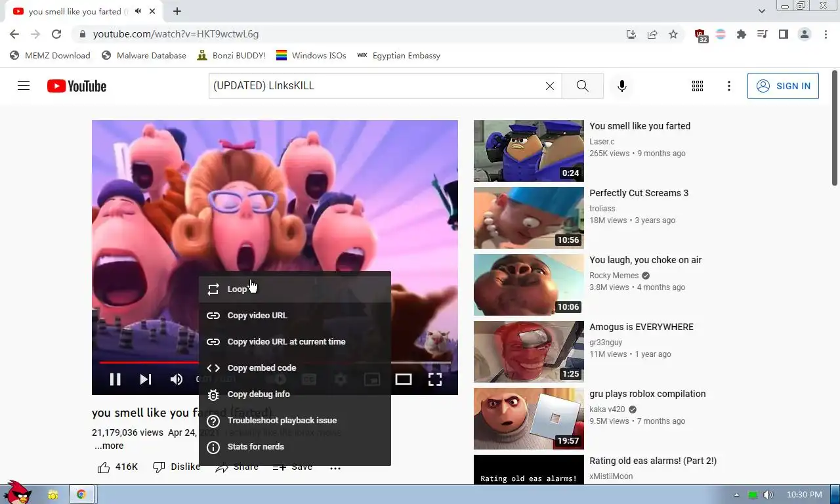
Task: Open YouTube settings three-dot menu
Action: click(x=729, y=86)
